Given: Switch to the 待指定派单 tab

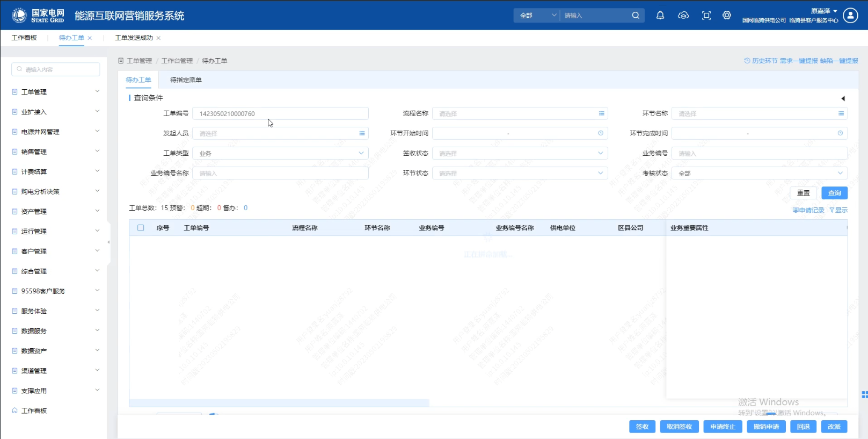Looking at the screenshot, I should point(186,80).
